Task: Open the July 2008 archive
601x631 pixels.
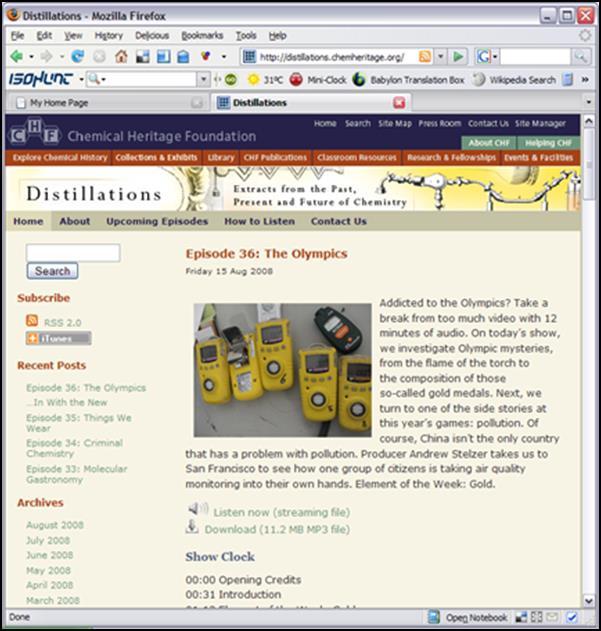Action: pyautogui.click(x=48, y=540)
